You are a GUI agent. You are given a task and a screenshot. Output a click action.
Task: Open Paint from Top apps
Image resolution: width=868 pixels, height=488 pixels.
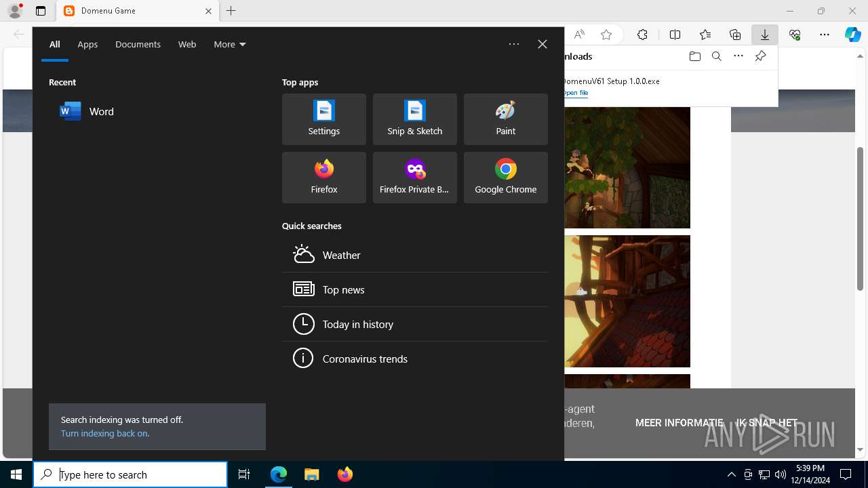click(506, 119)
